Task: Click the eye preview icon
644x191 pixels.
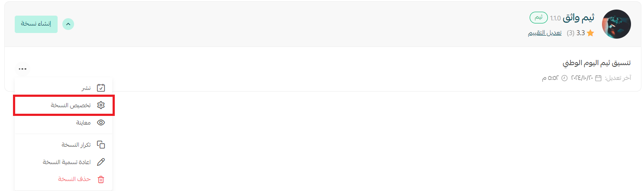Action: point(101,123)
